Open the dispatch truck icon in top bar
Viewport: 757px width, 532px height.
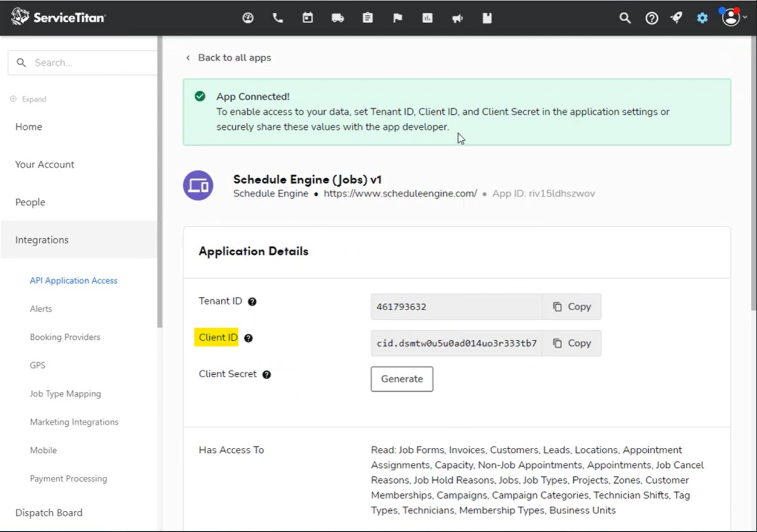(x=338, y=18)
